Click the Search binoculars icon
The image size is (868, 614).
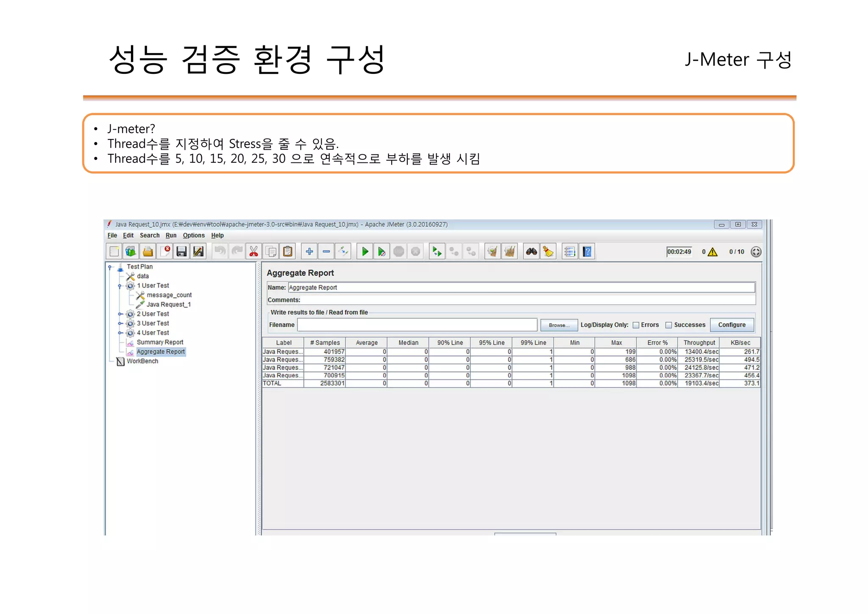pos(531,252)
